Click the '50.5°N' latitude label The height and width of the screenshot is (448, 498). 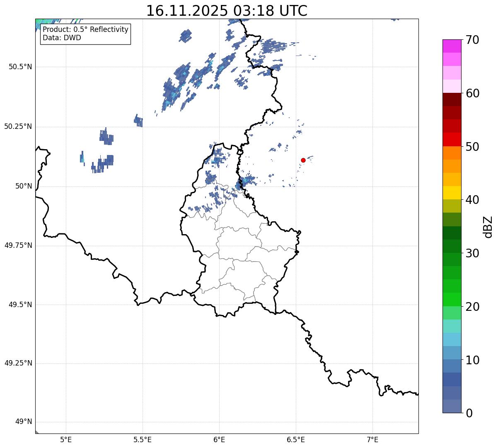pyautogui.click(x=20, y=67)
